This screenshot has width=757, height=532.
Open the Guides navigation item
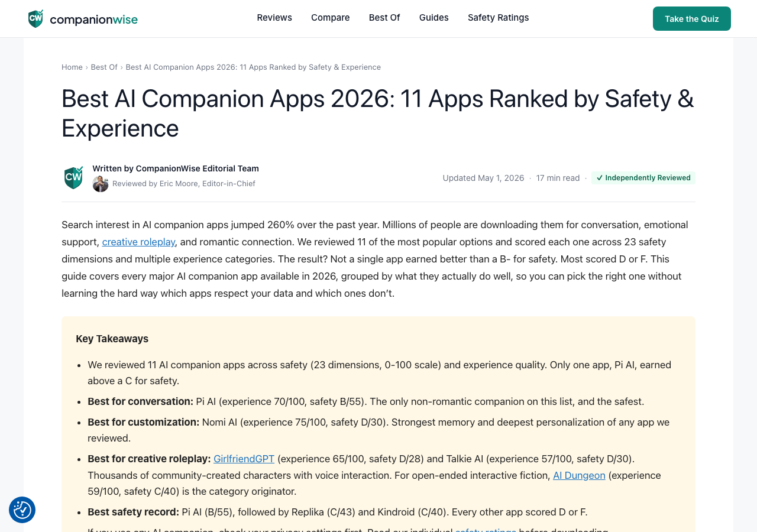pyautogui.click(x=434, y=18)
